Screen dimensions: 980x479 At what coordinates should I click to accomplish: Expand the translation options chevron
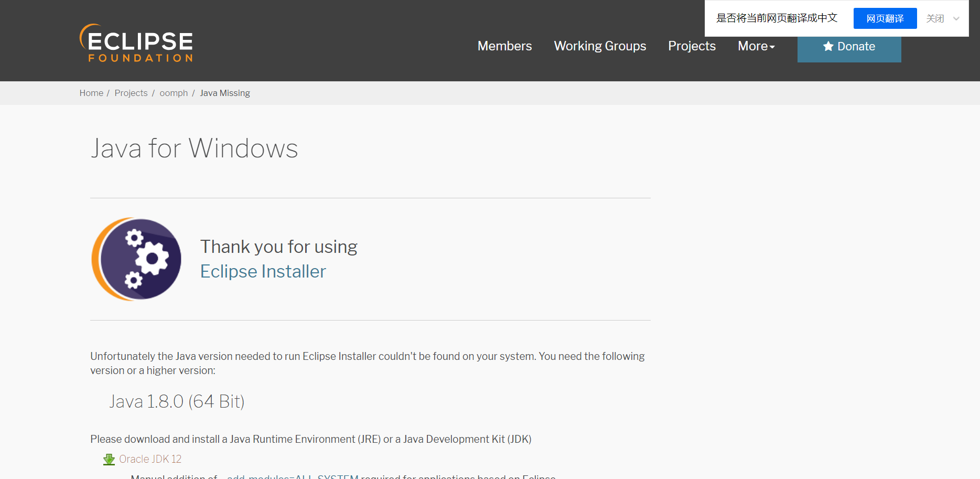point(956,19)
